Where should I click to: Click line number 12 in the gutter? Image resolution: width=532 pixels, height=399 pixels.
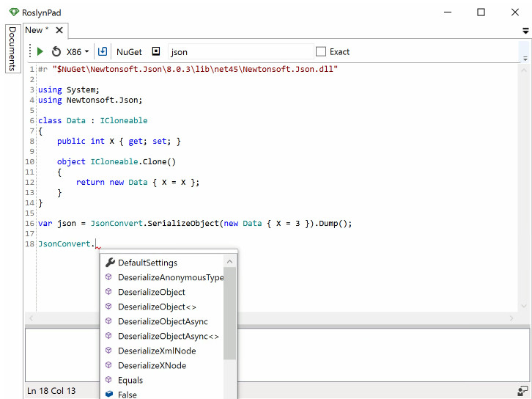click(30, 183)
